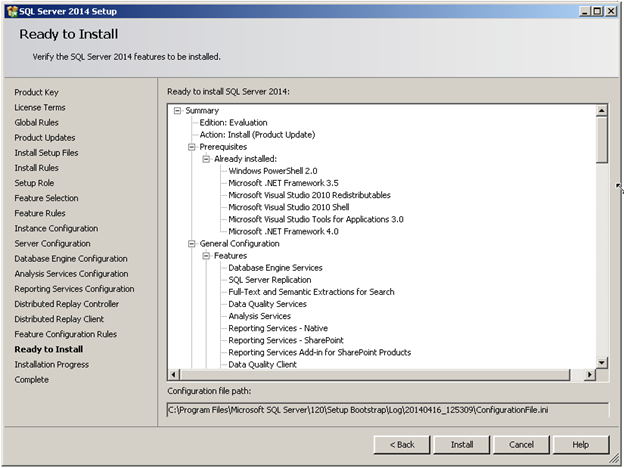Select 'Microsoft .NET Framework 4.0' row
624x468 pixels.
pyautogui.click(x=283, y=232)
